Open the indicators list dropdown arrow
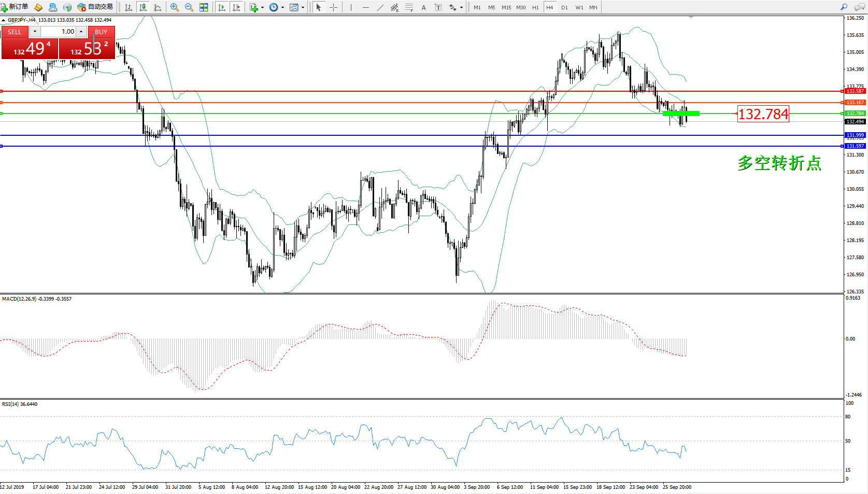 [x=263, y=8]
